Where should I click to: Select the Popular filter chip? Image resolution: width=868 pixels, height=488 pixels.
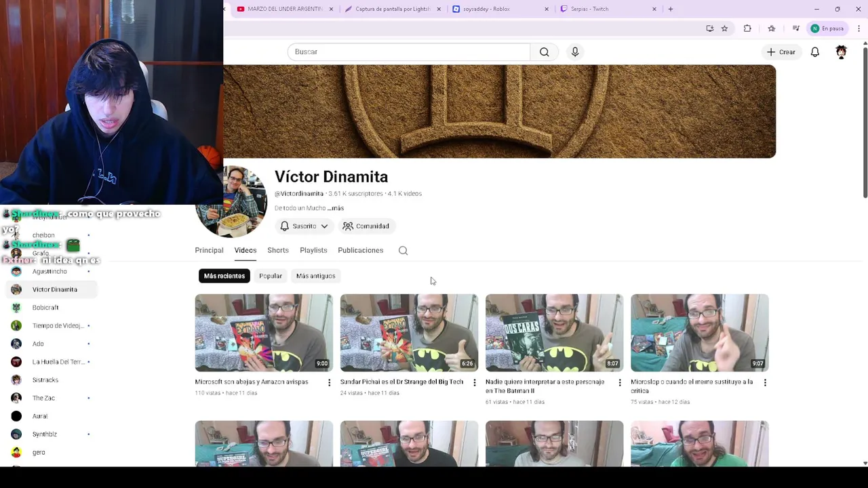[271, 276]
